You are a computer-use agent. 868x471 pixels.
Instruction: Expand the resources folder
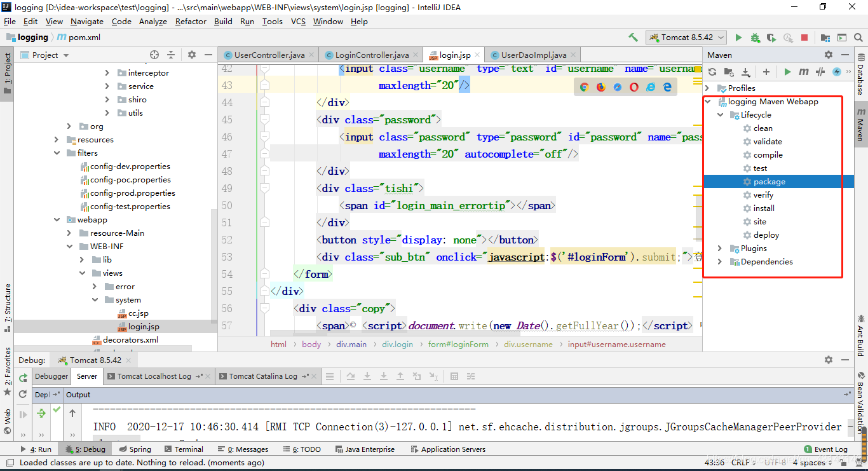[57, 139]
